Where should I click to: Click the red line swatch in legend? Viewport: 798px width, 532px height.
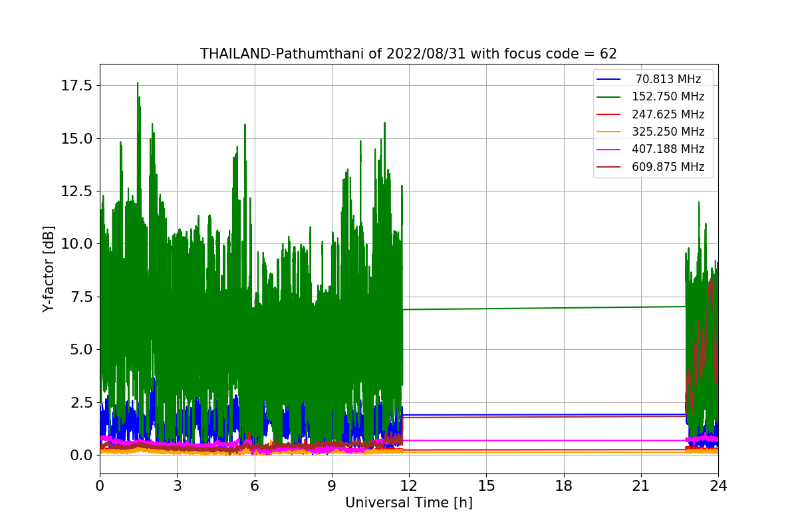[608, 114]
